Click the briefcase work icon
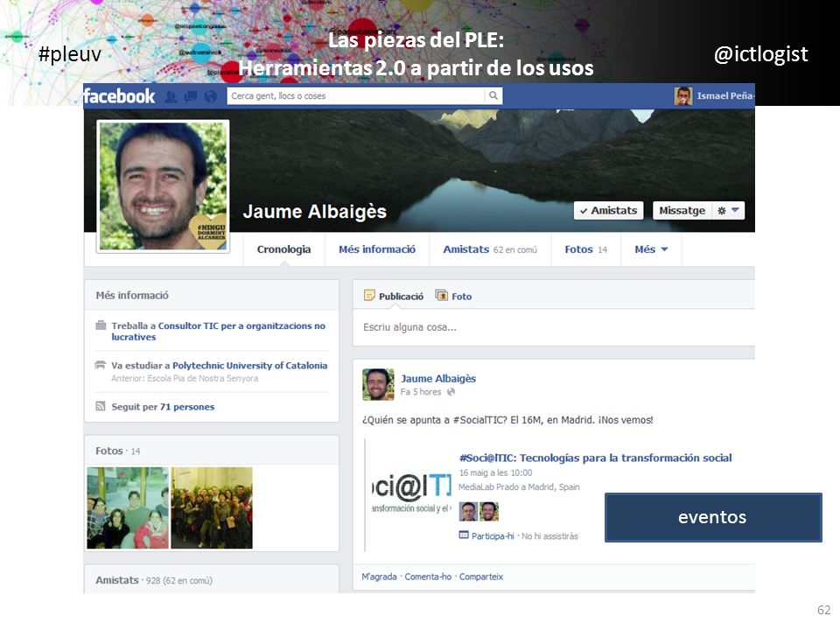This screenshot has height=630, width=840. (101, 325)
